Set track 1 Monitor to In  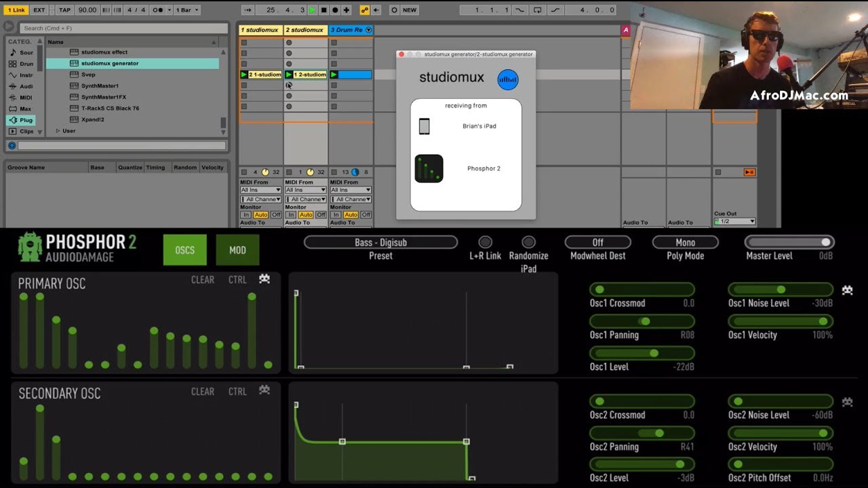[245, 215]
